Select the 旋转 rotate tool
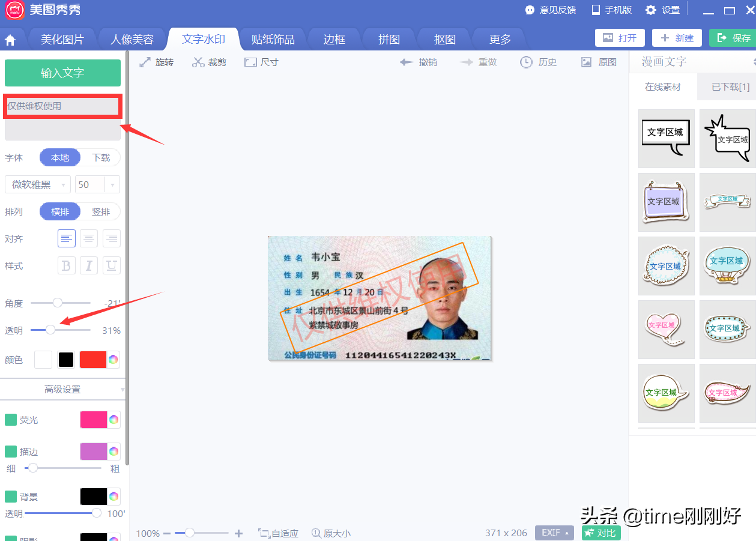756x541 pixels. pos(156,62)
